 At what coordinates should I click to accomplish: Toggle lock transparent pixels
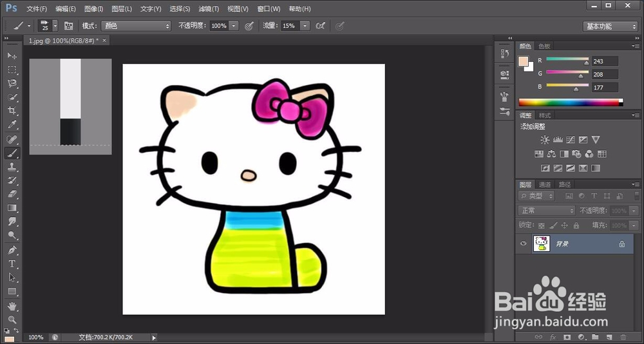click(x=542, y=225)
